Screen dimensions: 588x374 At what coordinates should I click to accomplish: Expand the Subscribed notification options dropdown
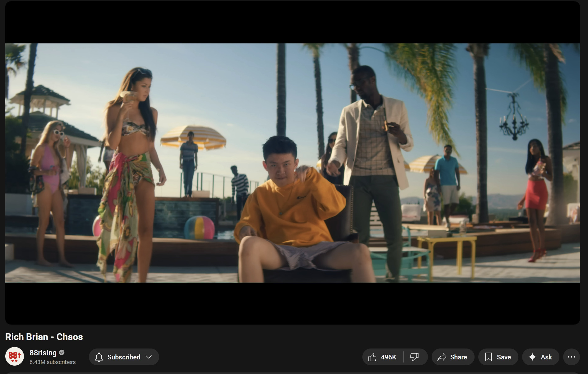point(124,357)
